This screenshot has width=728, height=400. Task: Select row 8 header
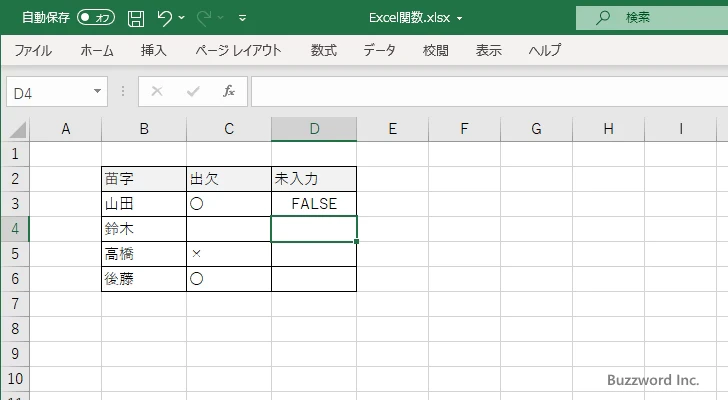pos(15,329)
